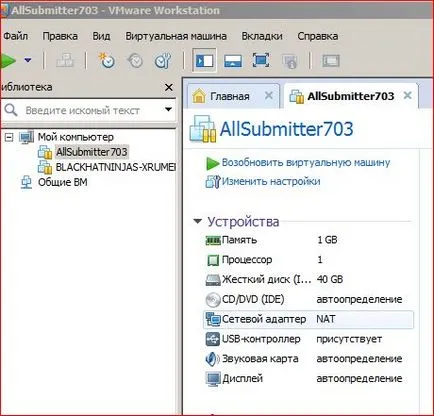The image size is (434, 416).
Task: Open the power options dropdown arrow
Action: tap(28, 60)
